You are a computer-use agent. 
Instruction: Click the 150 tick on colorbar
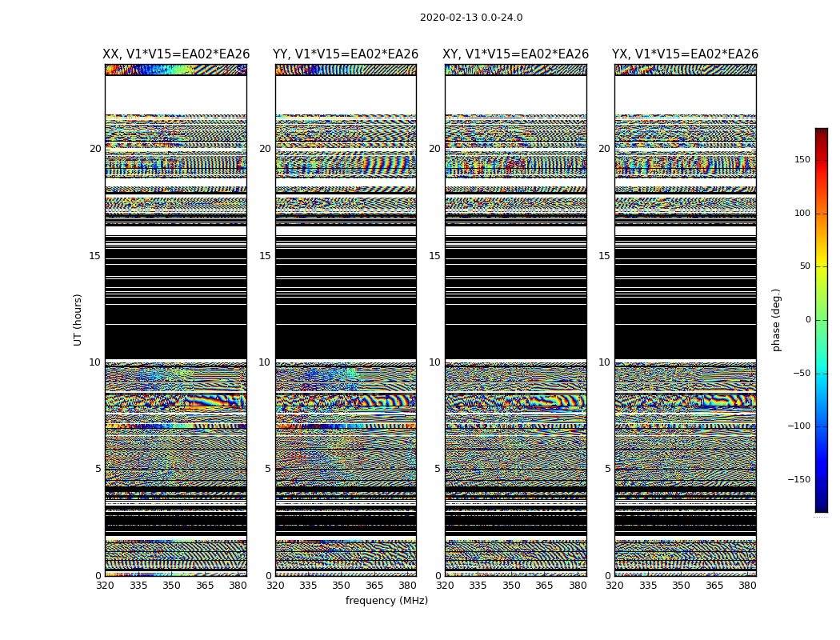[x=802, y=159]
